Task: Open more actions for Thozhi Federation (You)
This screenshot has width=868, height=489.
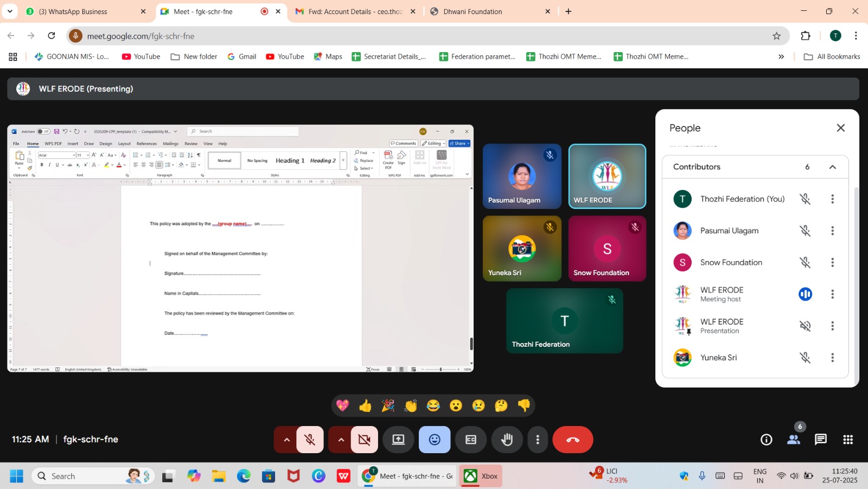Action: coord(833,199)
